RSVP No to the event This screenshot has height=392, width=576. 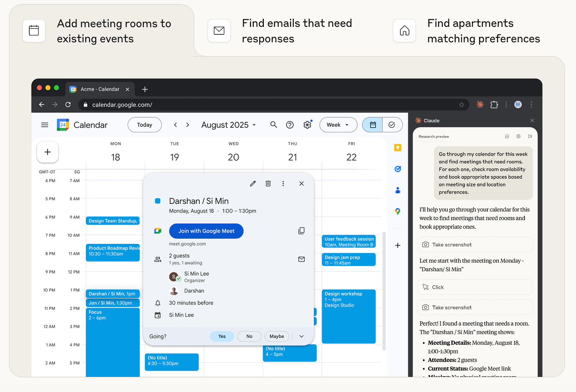(249, 336)
